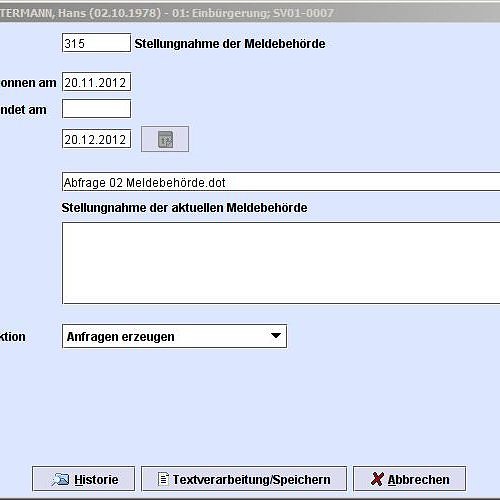Click the Abfrage 02 Meldebehörde.dot field
This screenshot has width=500, height=500.
click(x=281, y=182)
